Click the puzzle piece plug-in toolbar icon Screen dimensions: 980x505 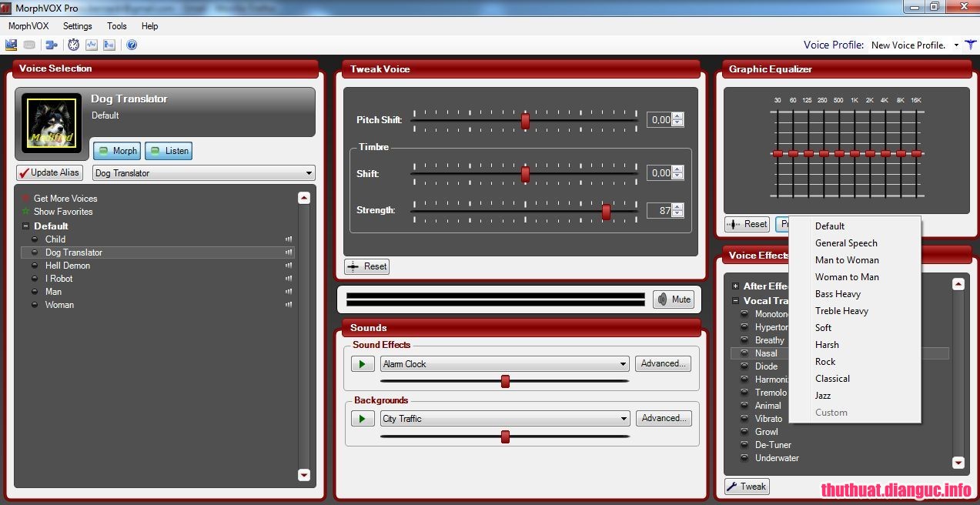tap(52, 45)
